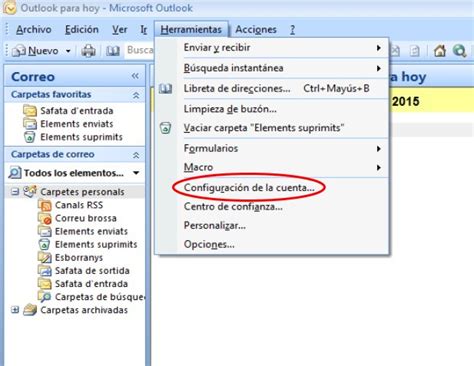
Task: Open Canals RSS folder
Action: click(x=79, y=205)
